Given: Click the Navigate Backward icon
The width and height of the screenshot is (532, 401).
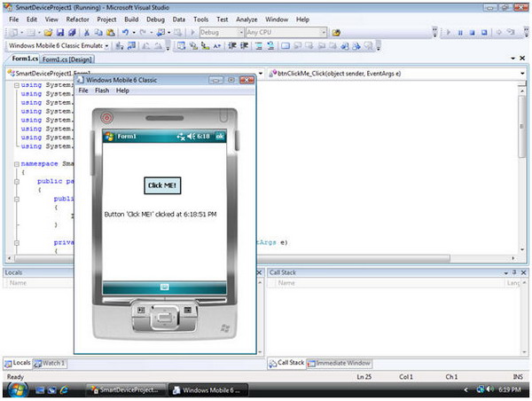Looking at the screenshot, I should coord(160,32).
